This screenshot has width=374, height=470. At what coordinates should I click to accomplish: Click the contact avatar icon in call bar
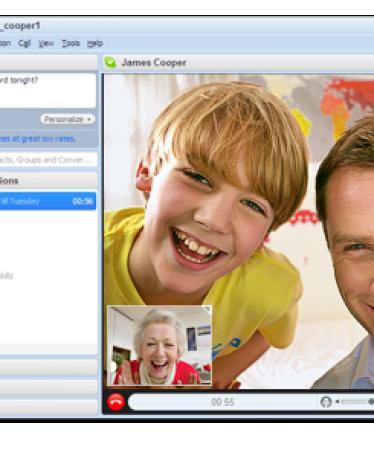[326, 402]
